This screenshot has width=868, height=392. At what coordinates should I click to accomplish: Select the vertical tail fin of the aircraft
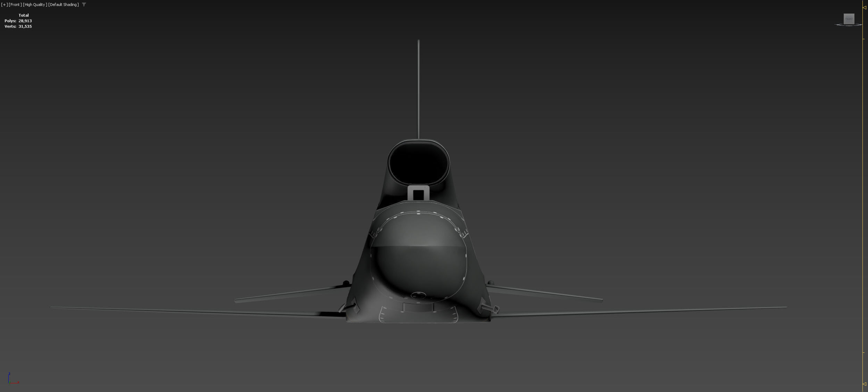coord(418,90)
